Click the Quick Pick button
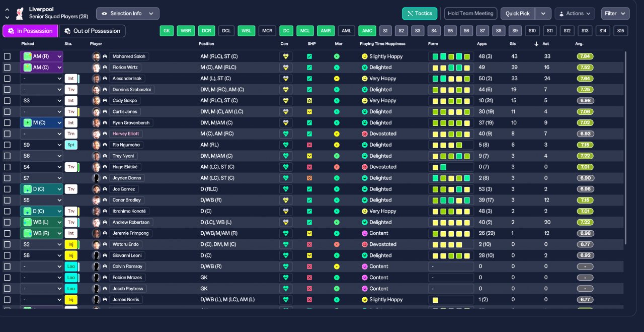 point(518,14)
